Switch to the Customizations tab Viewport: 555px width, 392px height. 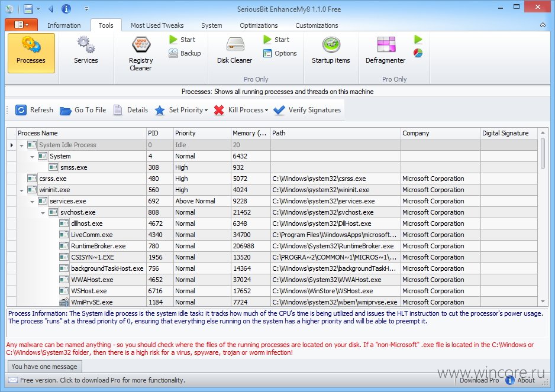click(317, 25)
